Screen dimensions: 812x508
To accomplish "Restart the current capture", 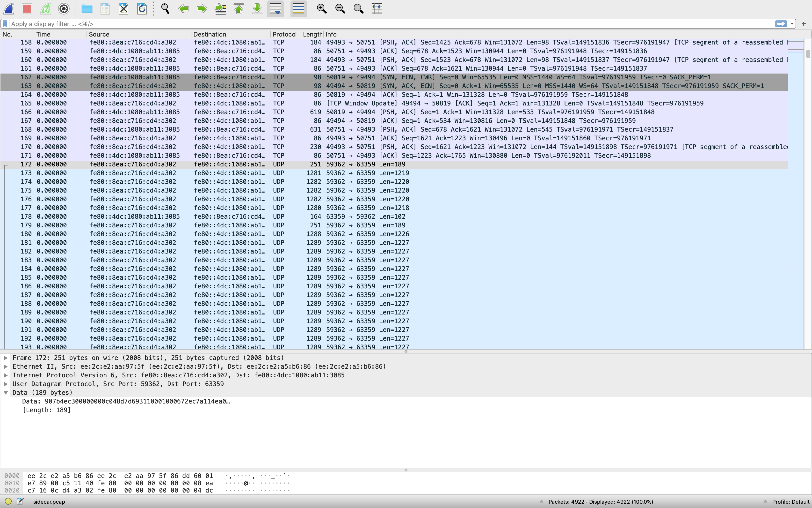I will coord(45,9).
